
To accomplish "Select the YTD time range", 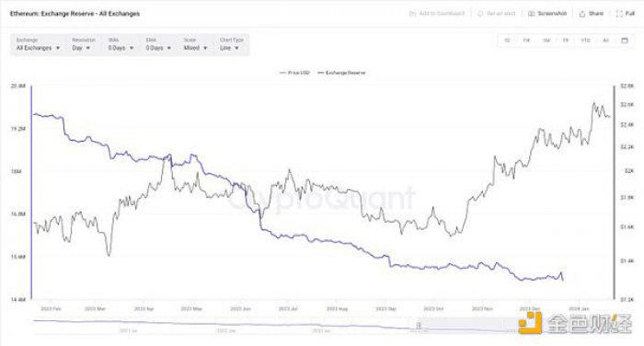I will (x=585, y=40).
